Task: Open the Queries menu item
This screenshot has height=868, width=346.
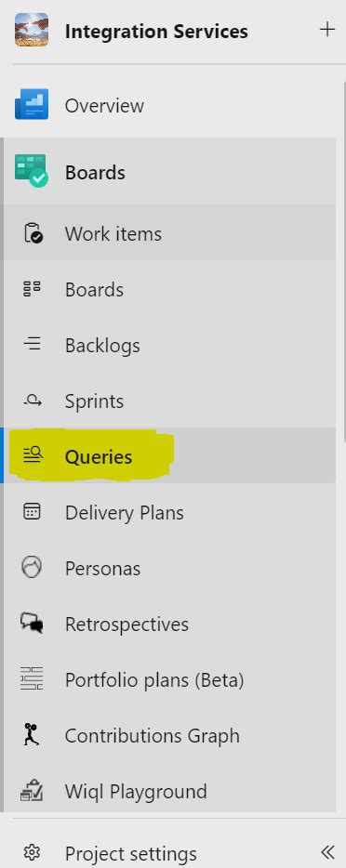Action: (x=170, y=455)
